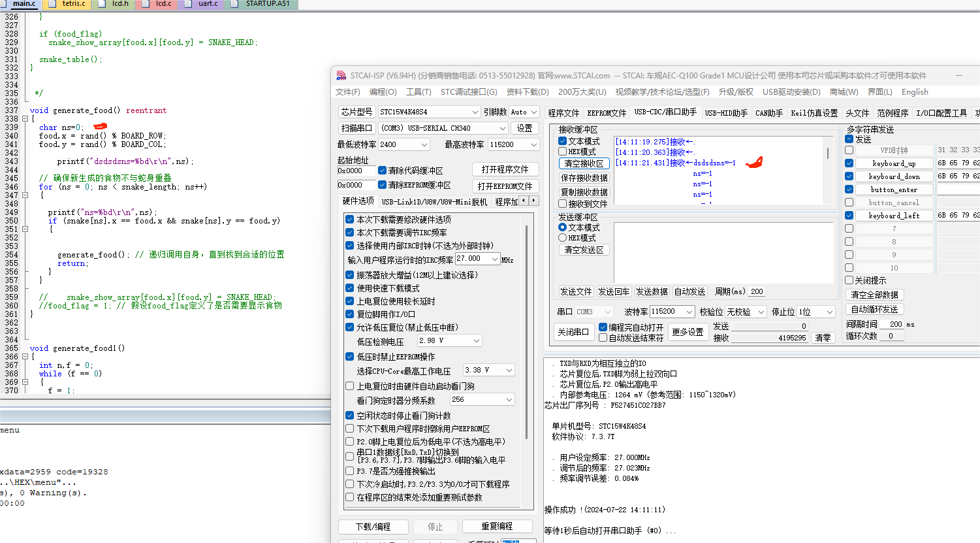Click the 打开EEPROM文件 button
980x543 pixels.
pyautogui.click(x=505, y=186)
